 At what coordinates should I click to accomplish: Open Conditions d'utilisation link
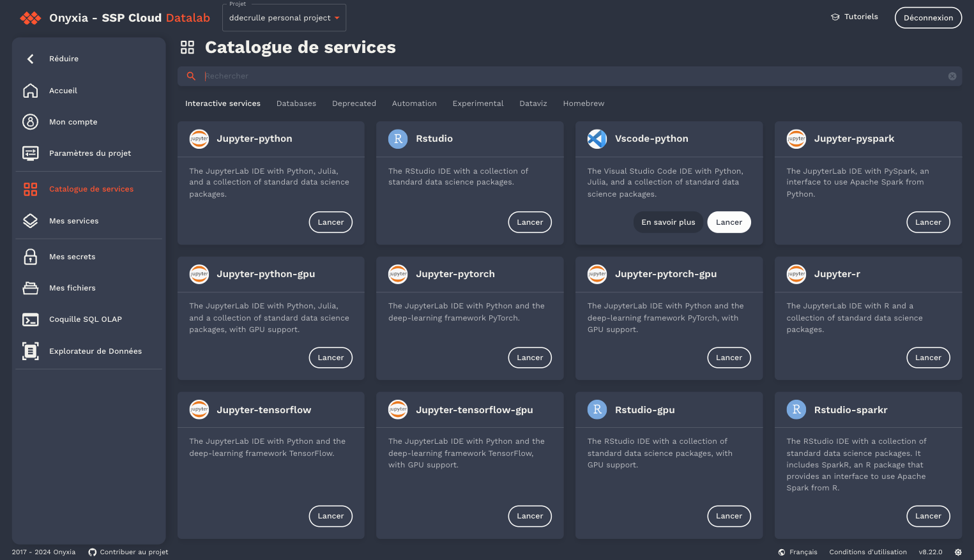coord(868,552)
